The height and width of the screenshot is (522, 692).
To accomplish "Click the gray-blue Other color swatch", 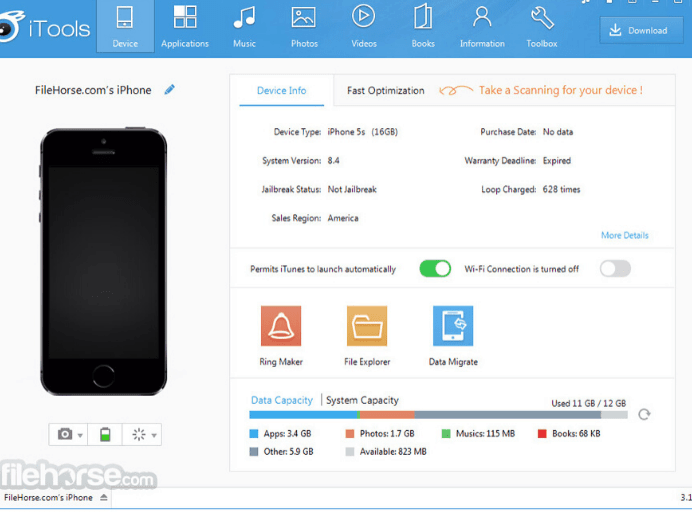I will [254, 452].
